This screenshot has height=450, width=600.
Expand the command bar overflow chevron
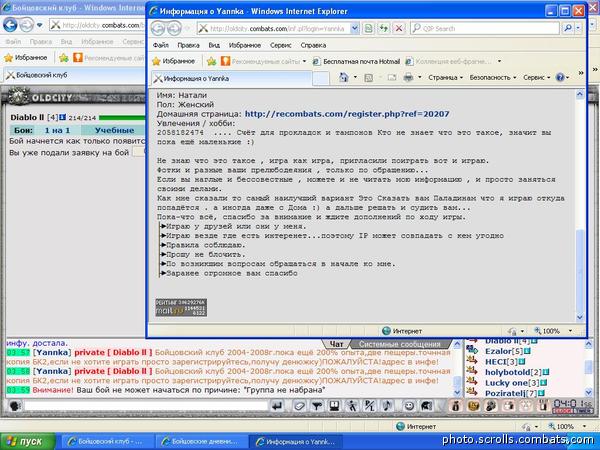tap(581, 73)
